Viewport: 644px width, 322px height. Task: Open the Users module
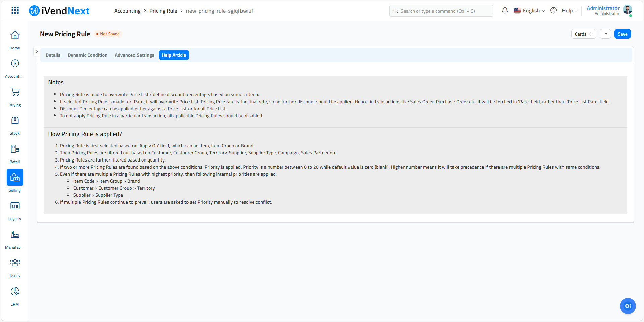point(15,266)
